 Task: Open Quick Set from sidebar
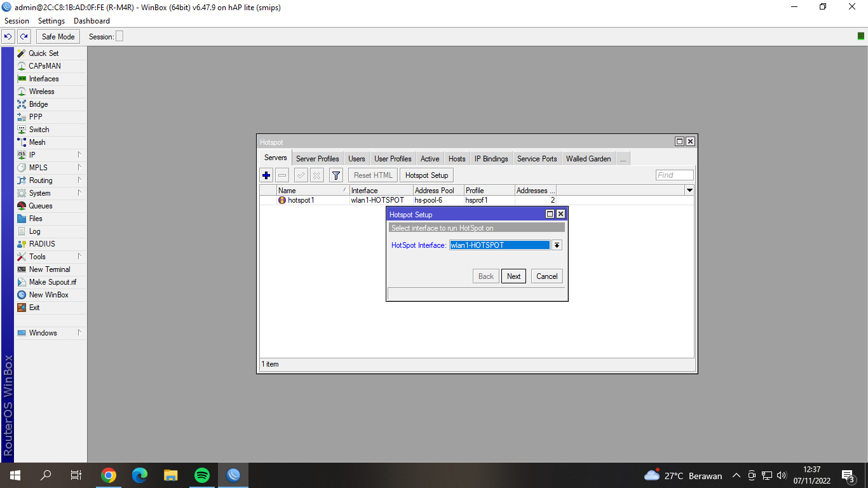click(51, 53)
